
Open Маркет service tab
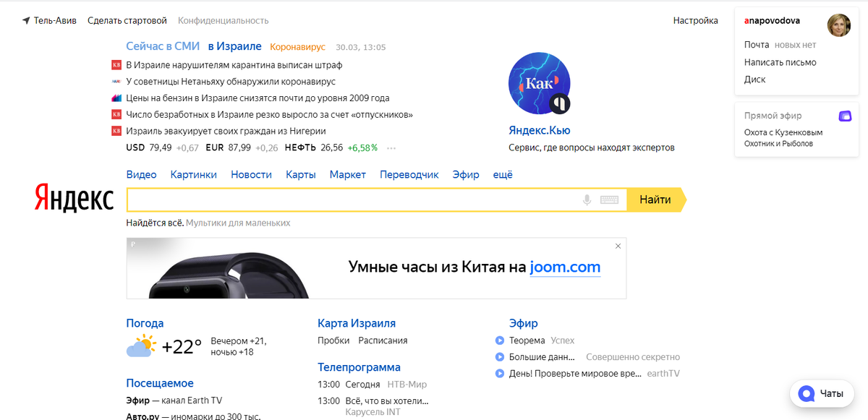click(x=348, y=174)
